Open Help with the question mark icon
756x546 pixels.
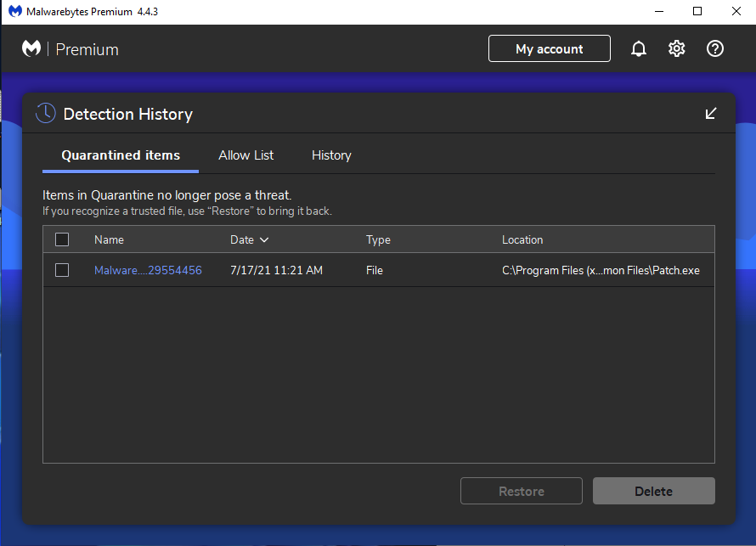[715, 48]
